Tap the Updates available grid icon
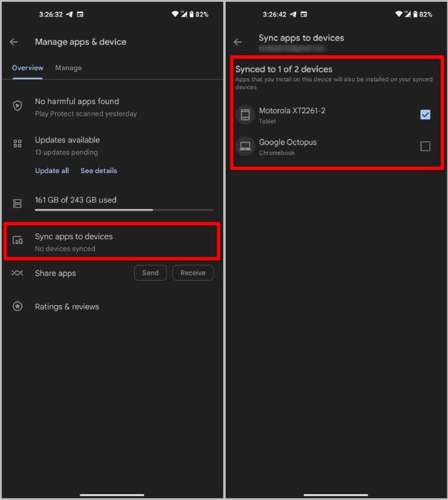 click(17, 143)
